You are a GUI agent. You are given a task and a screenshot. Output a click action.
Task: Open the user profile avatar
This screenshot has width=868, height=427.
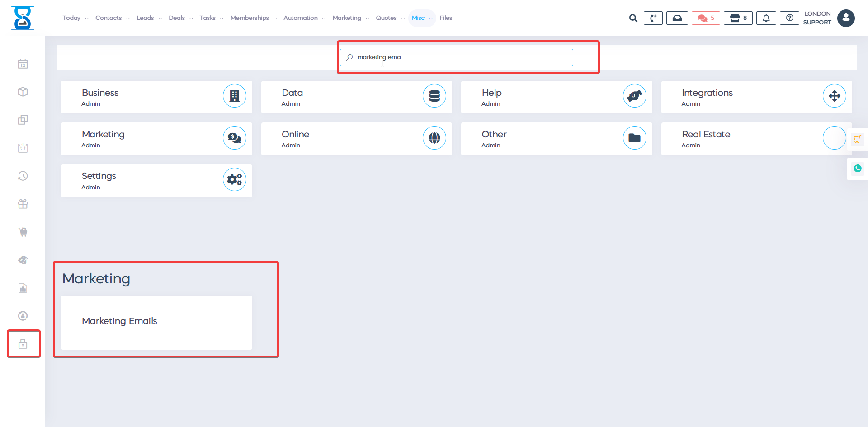(x=845, y=18)
